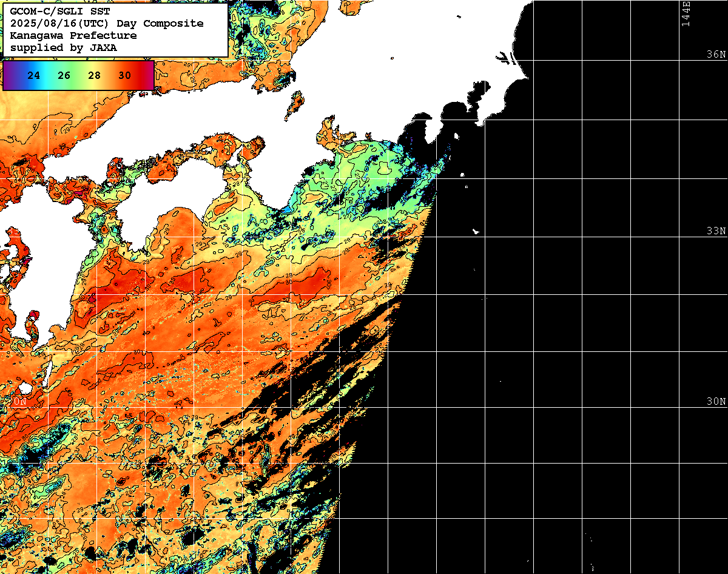The image size is (728, 574).
Task: Click the '26' value on the color legend
Action: (x=64, y=76)
